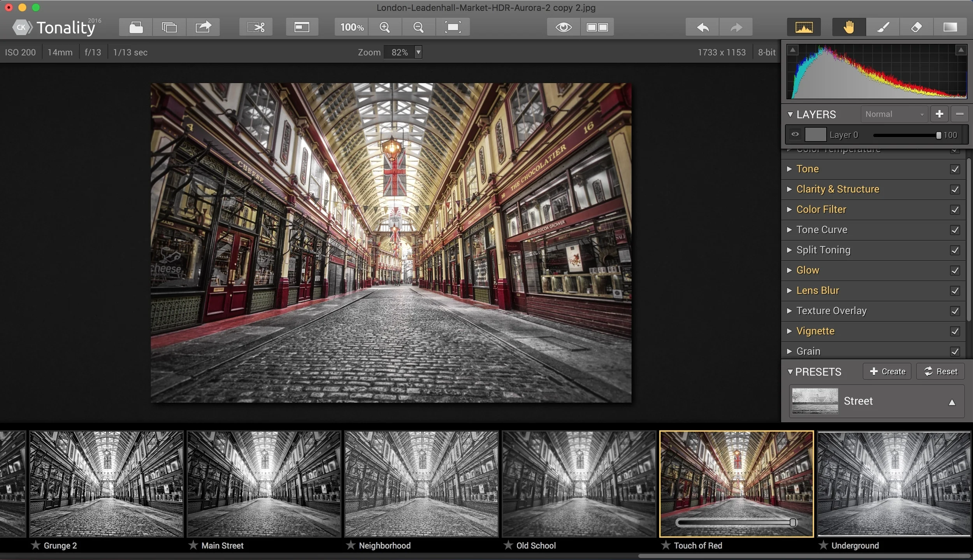Favorite the Old School preset star
This screenshot has width=973, height=560.
click(508, 545)
